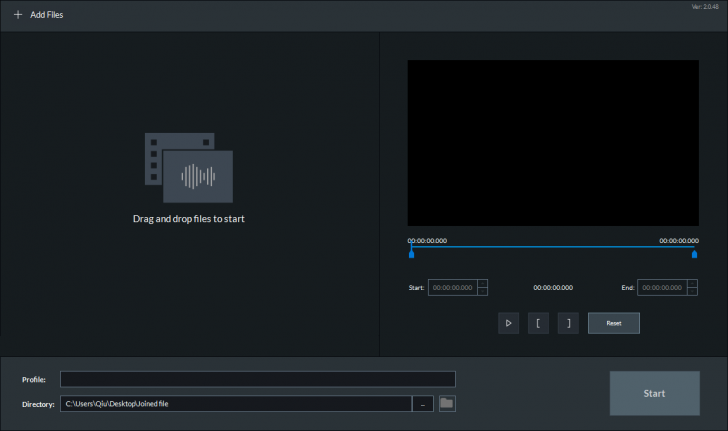
Task: Increase Start time with up stepper
Action: [482, 284]
